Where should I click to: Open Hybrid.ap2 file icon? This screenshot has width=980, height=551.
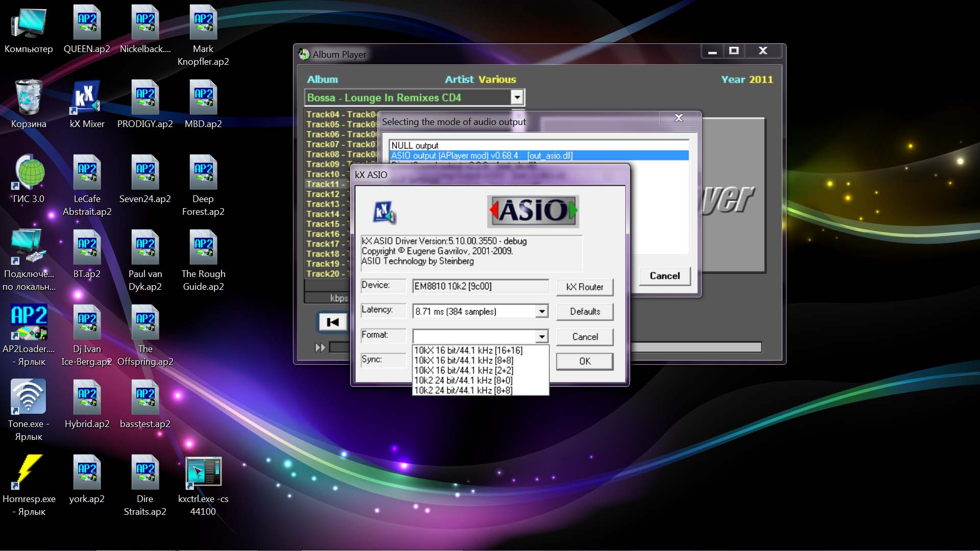87,397
